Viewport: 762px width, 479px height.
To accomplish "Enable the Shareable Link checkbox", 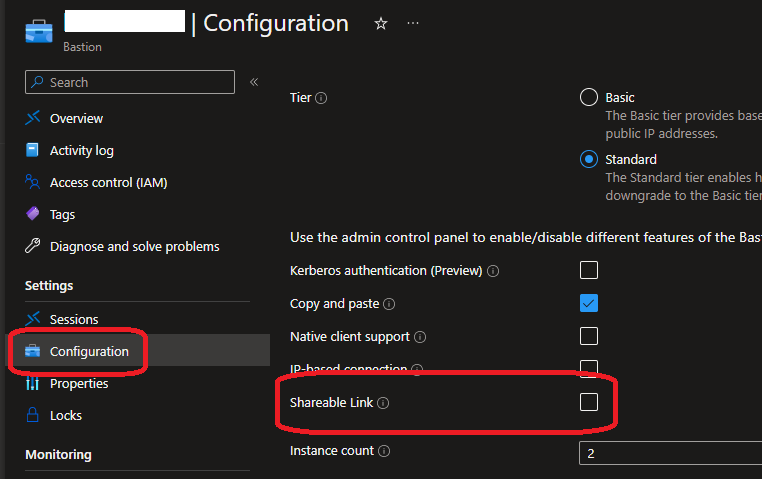I will (589, 402).
